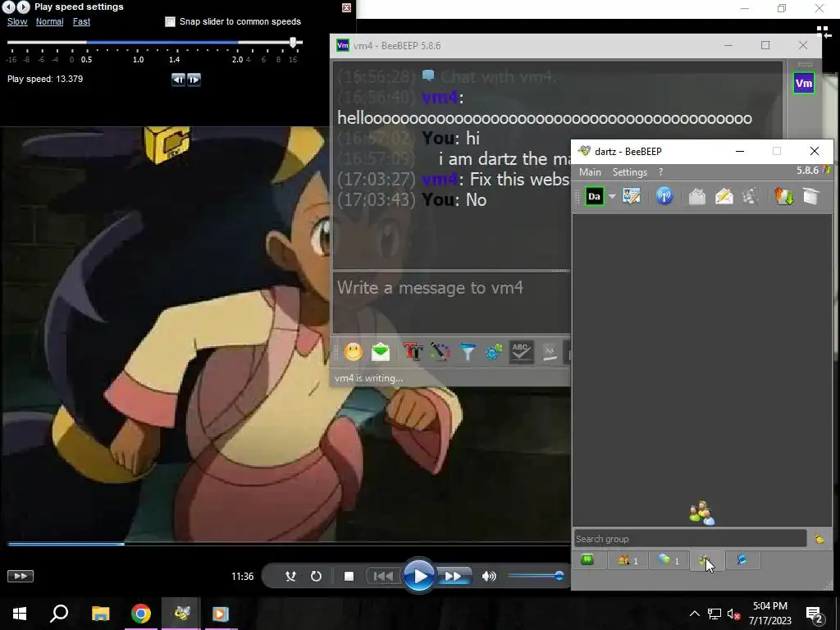Open Google Chrome from taskbar
The height and width of the screenshot is (630, 840).
[141, 614]
